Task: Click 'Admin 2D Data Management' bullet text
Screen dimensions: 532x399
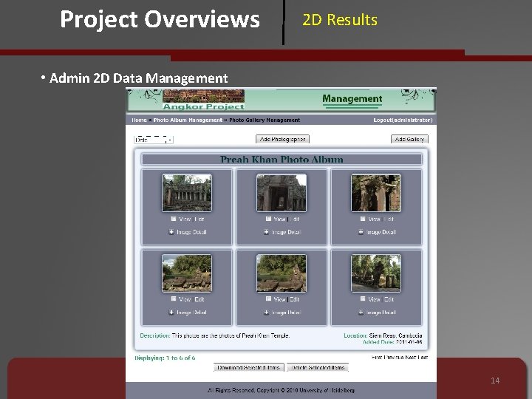Action: [x=138, y=78]
